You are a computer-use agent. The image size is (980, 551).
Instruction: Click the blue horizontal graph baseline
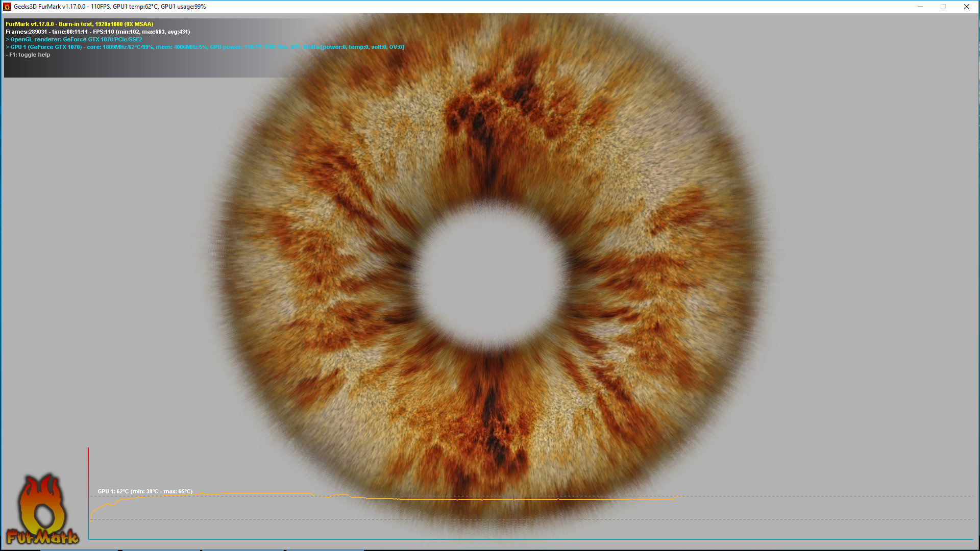[510, 539]
